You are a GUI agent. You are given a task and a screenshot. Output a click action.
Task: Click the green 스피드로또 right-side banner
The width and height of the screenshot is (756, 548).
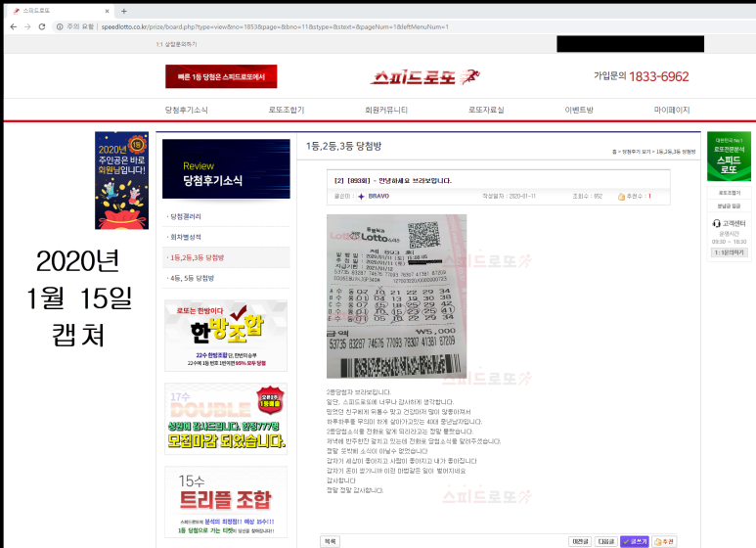click(x=729, y=157)
